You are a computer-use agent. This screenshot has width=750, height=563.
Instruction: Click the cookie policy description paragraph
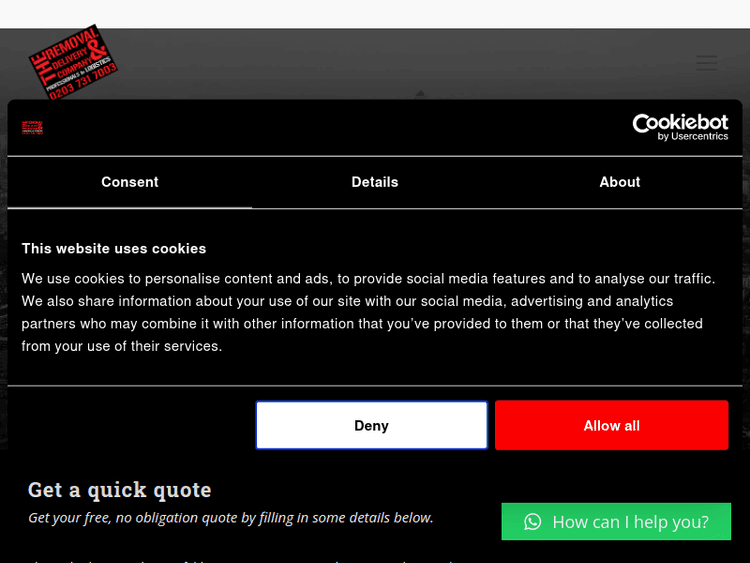coord(370,312)
